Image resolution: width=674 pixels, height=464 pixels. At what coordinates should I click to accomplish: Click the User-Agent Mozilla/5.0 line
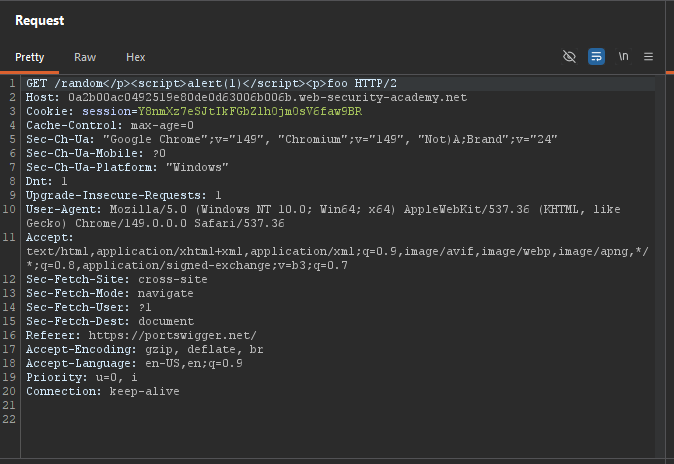(x=323, y=209)
